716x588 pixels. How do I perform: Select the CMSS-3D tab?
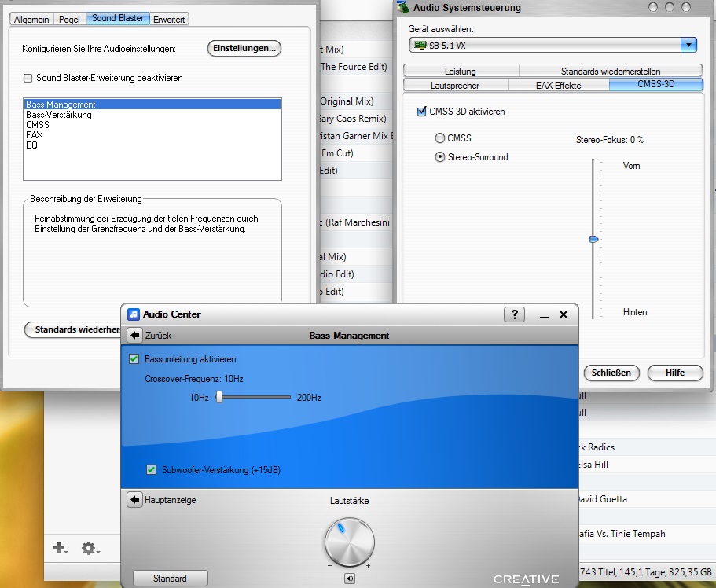point(656,85)
